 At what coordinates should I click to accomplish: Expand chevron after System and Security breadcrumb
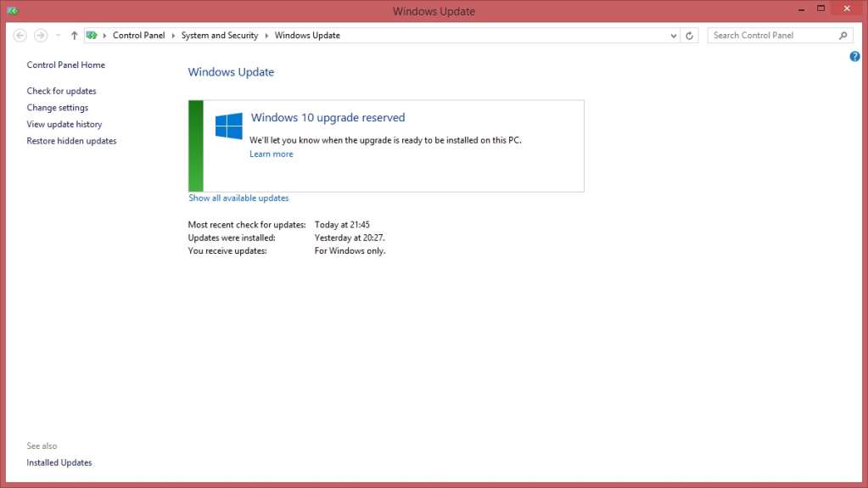(x=266, y=36)
